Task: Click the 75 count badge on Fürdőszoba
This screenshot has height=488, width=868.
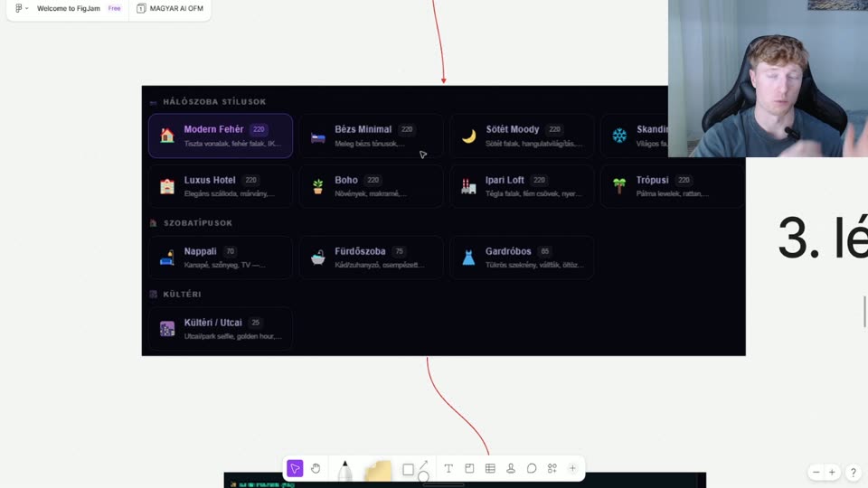Action: click(x=399, y=251)
